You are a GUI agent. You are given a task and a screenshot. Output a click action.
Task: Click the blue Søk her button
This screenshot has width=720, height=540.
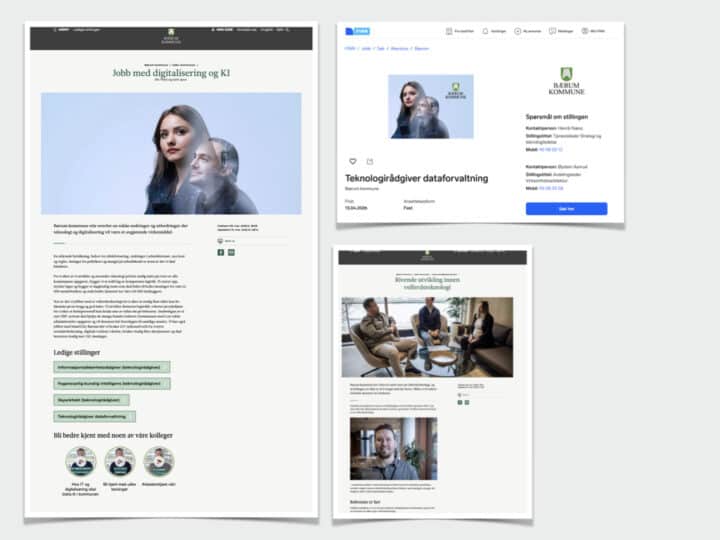566,209
